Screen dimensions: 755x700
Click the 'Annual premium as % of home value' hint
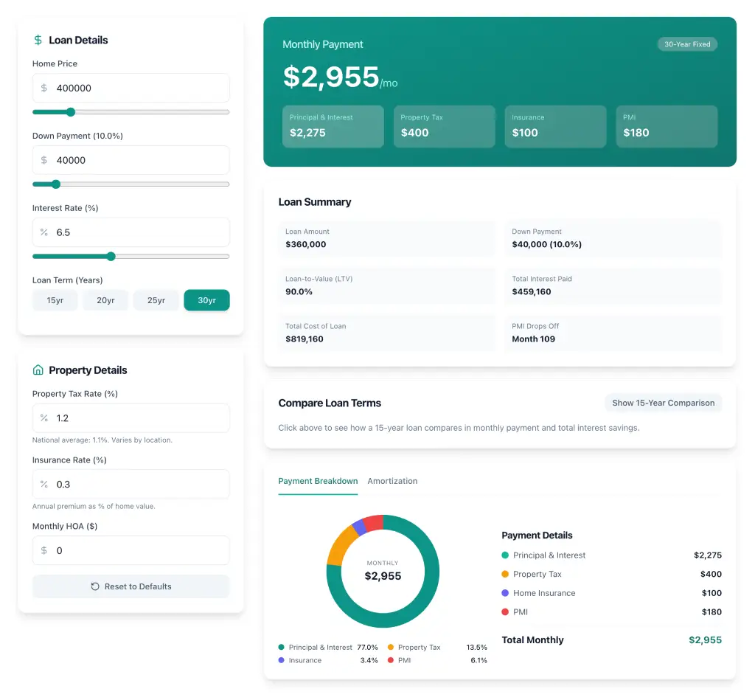(x=94, y=506)
